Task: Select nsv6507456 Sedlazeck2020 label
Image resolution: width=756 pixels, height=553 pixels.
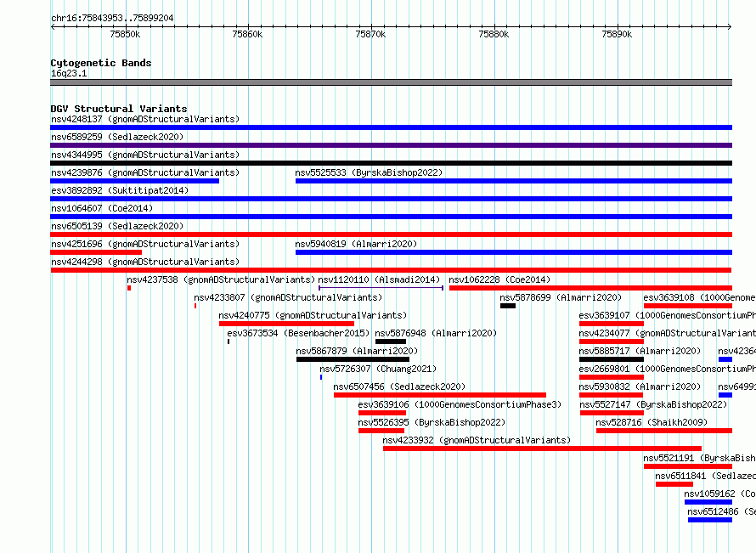Action: 399,387
